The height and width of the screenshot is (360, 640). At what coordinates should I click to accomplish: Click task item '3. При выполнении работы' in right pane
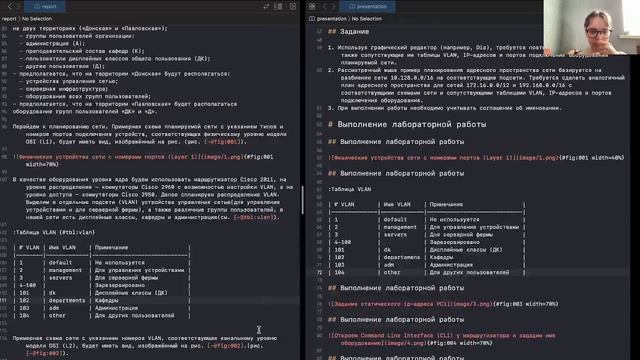pos(445,108)
